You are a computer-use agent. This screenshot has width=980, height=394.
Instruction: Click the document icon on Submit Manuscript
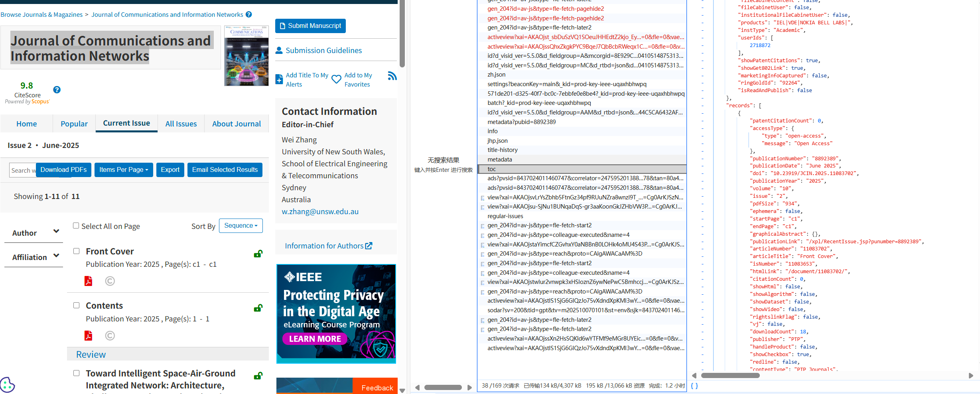click(x=282, y=26)
